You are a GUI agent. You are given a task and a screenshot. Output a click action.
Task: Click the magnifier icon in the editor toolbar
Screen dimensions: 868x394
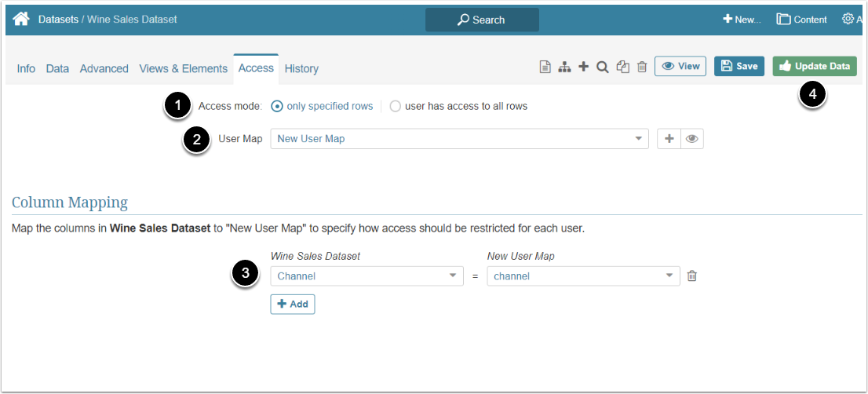(x=603, y=67)
